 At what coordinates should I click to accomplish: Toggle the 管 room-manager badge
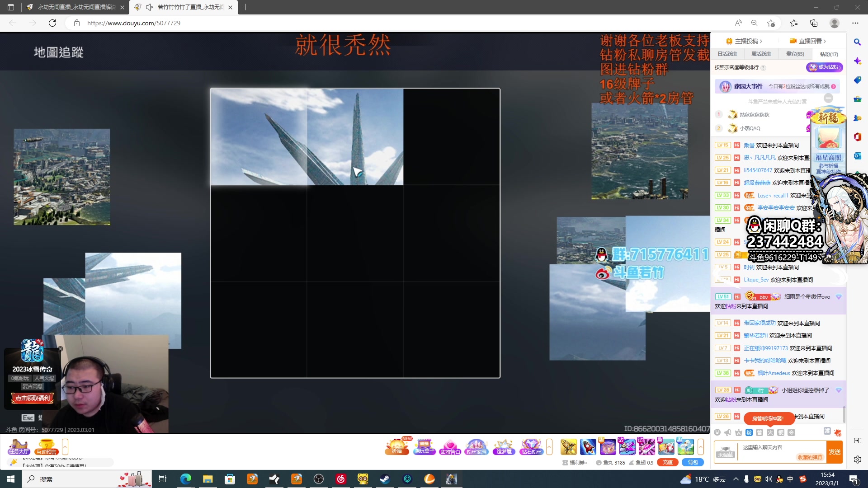pyautogui.click(x=759, y=432)
